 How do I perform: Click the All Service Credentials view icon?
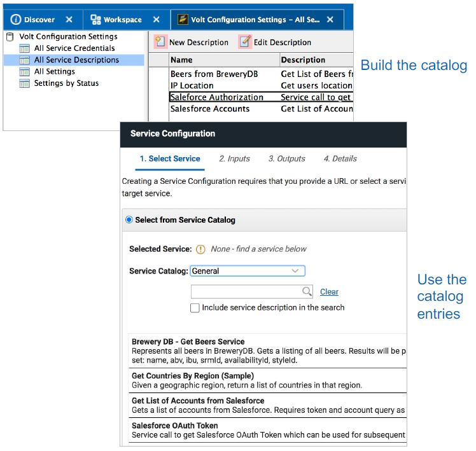point(24,48)
